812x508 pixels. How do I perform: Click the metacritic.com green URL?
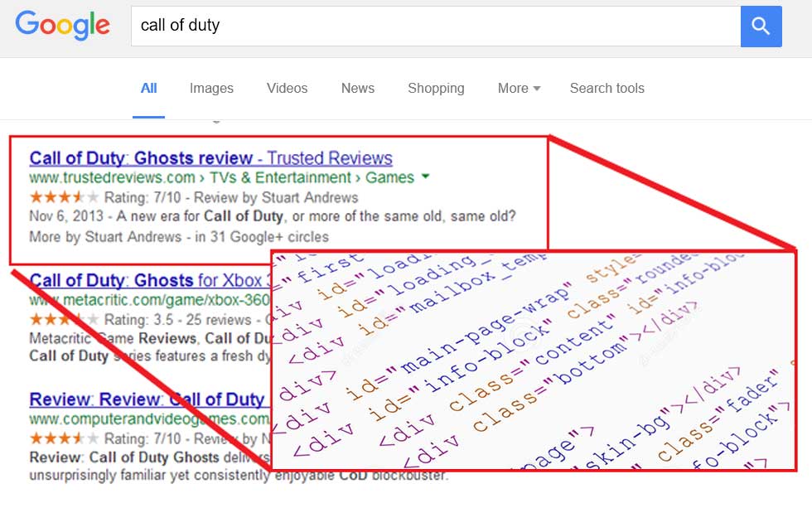click(x=150, y=300)
